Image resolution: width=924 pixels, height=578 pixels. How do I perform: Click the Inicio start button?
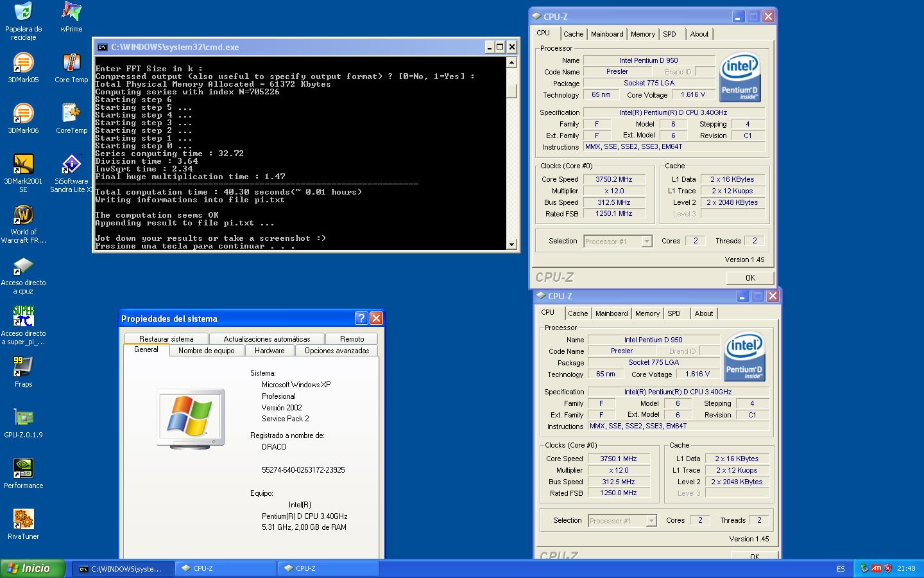(x=33, y=568)
